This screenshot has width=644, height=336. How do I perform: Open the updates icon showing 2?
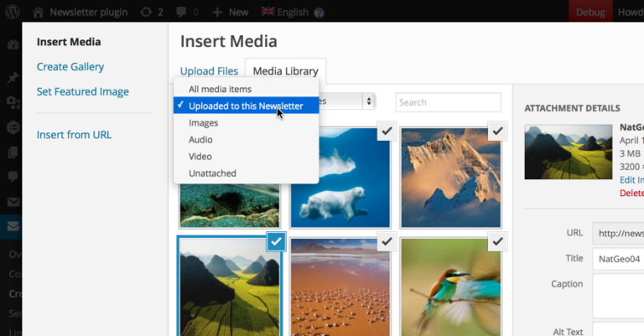tap(146, 12)
